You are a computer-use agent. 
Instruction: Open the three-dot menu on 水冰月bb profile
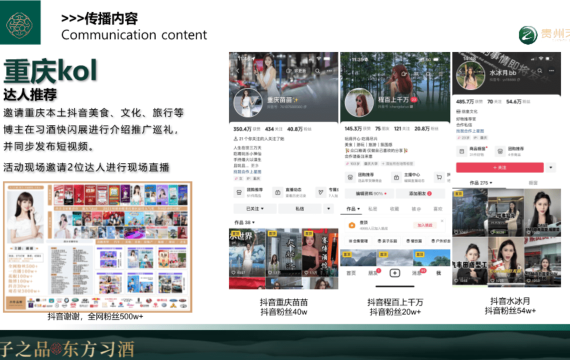click(x=551, y=71)
